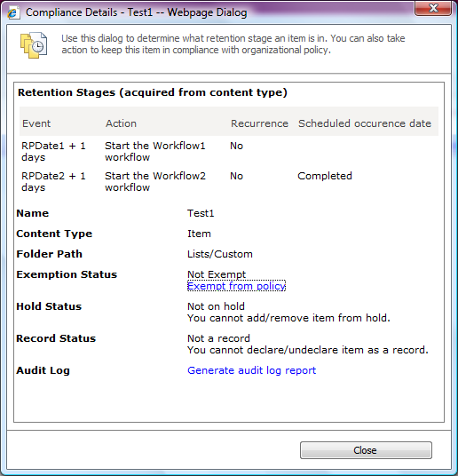Click the Record Status label
The width and height of the screenshot is (458, 476).
(x=56, y=338)
